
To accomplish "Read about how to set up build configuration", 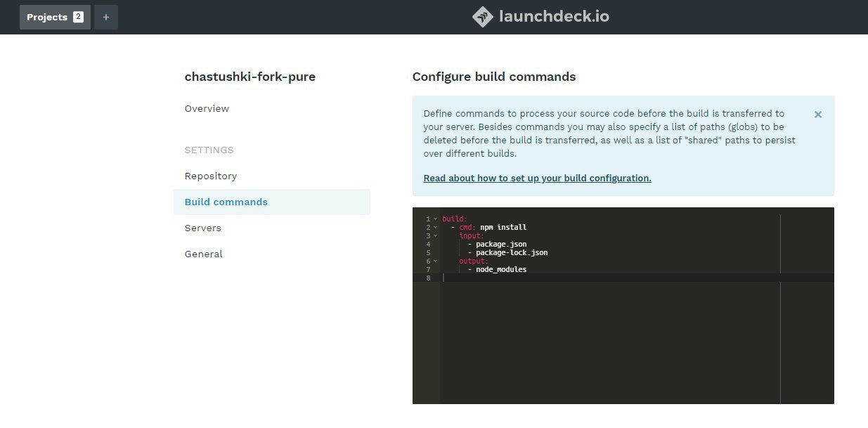I will coord(537,178).
